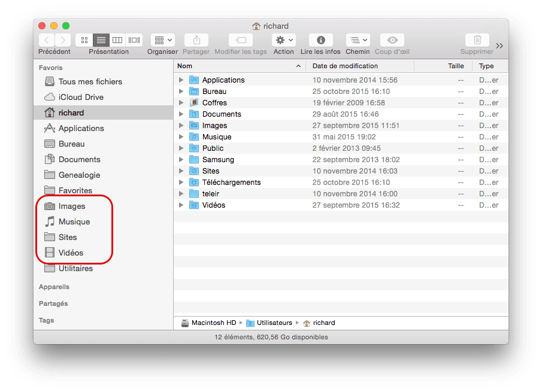Expand the Applications folder row

pos(181,80)
